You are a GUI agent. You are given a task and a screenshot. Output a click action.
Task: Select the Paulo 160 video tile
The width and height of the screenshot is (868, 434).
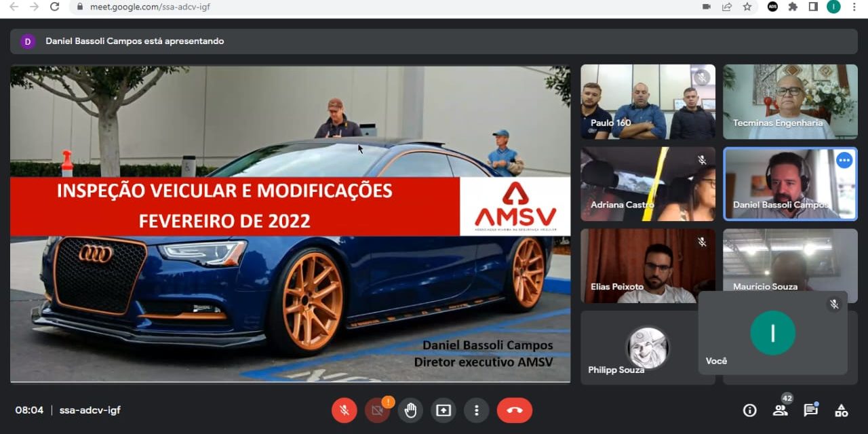tap(648, 102)
